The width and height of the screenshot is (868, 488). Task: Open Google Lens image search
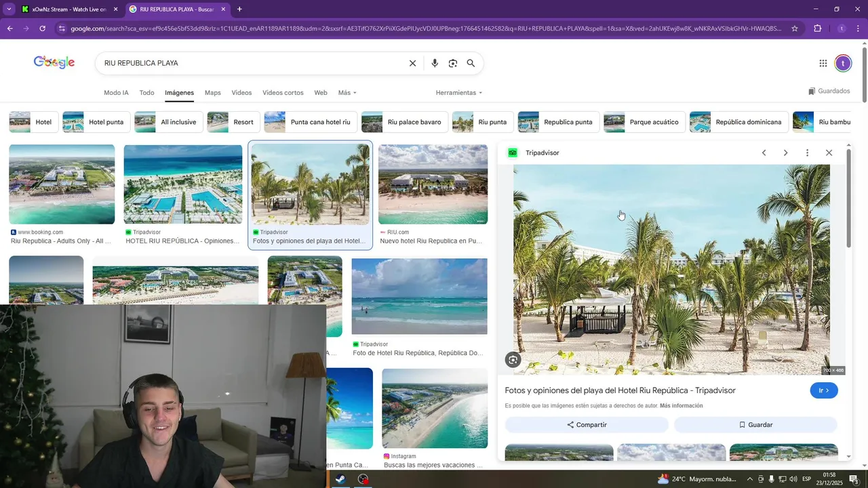tap(452, 63)
